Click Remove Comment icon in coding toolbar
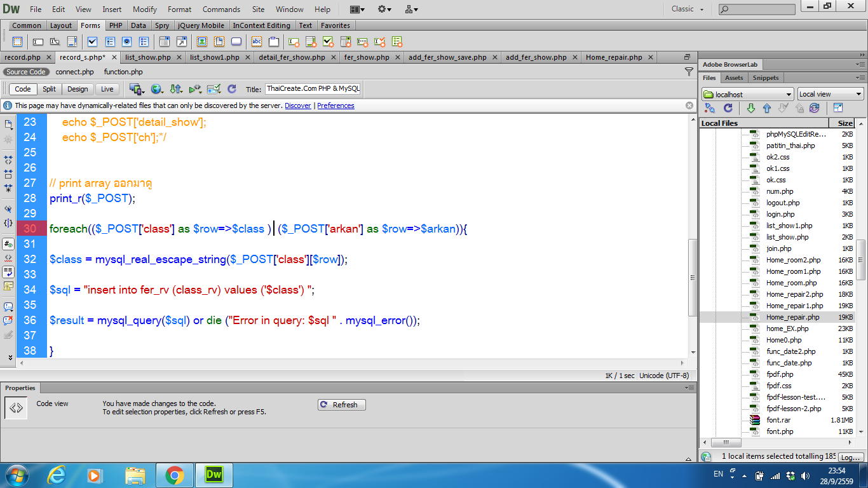Viewport: 868px width, 488px height. [8, 320]
